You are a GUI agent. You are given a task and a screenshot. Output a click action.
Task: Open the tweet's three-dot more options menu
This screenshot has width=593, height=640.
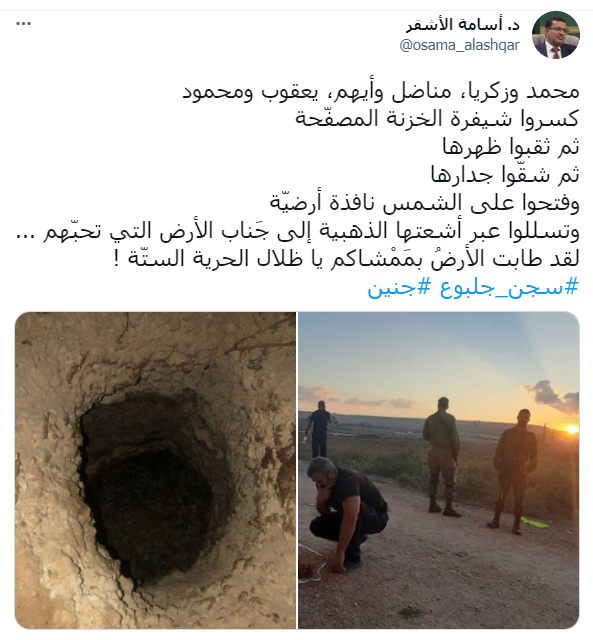23,24
